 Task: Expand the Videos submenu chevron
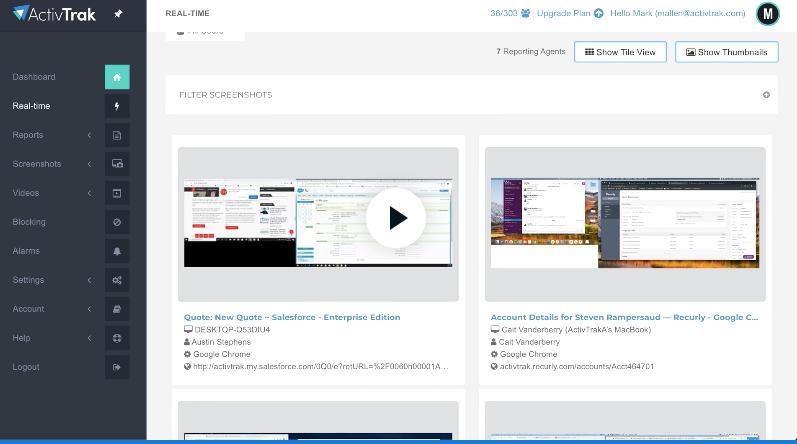click(89, 193)
